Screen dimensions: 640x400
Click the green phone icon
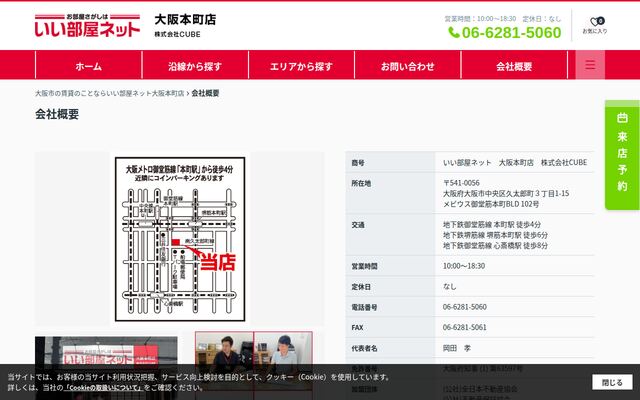(x=454, y=32)
